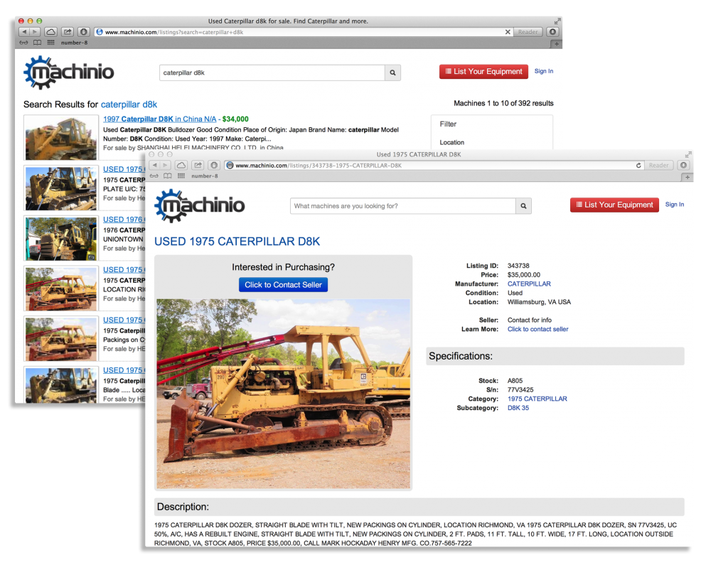The width and height of the screenshot is (728, 582).
Task: Add a new tab in the back window
Action: tap(556, 44)
